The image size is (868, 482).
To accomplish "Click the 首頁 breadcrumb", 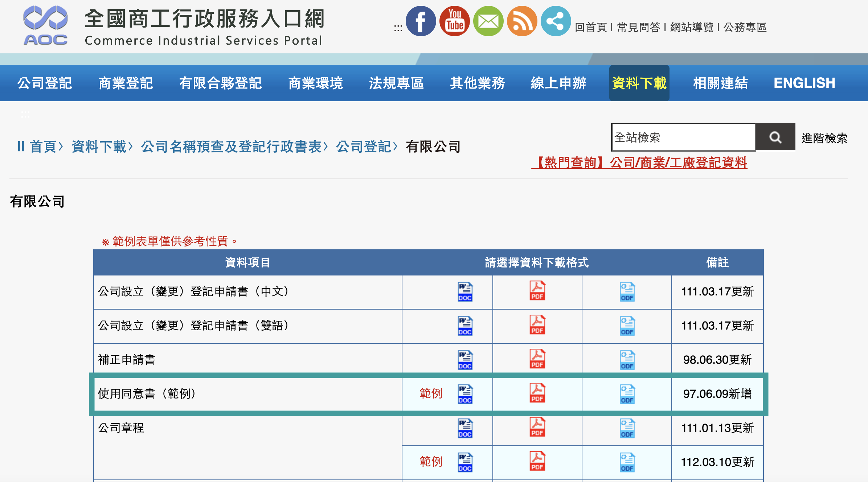I will pos(43,147).
